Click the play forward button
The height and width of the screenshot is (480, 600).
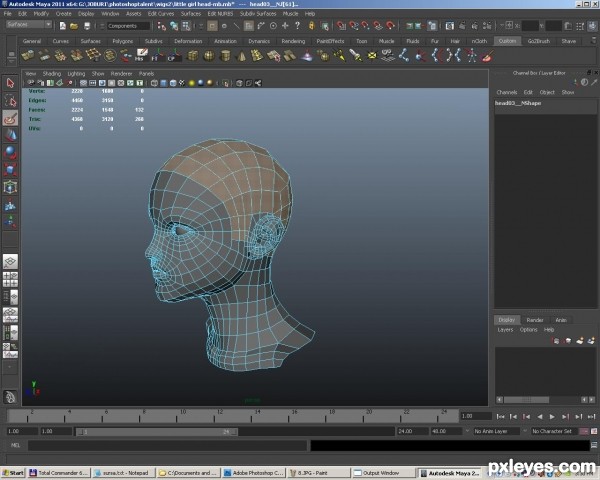[x=552, y=416]
